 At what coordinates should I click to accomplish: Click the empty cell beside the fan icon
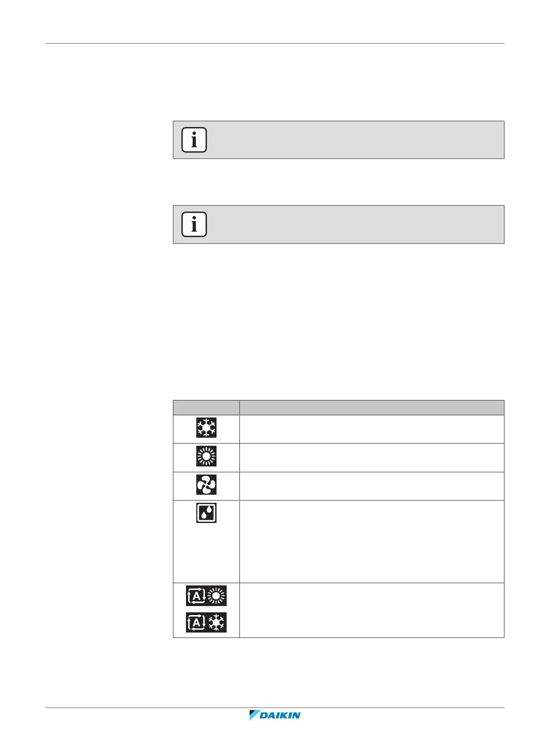pos(371,486)
